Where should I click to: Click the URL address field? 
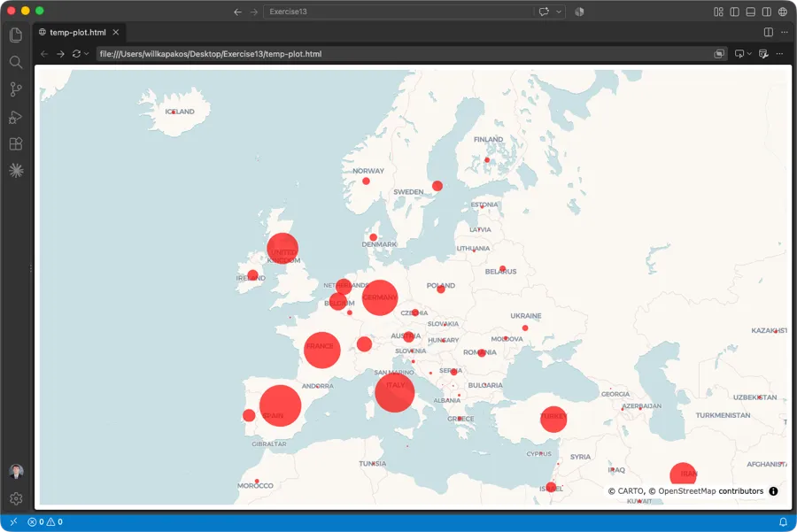[x=405, y=54]
